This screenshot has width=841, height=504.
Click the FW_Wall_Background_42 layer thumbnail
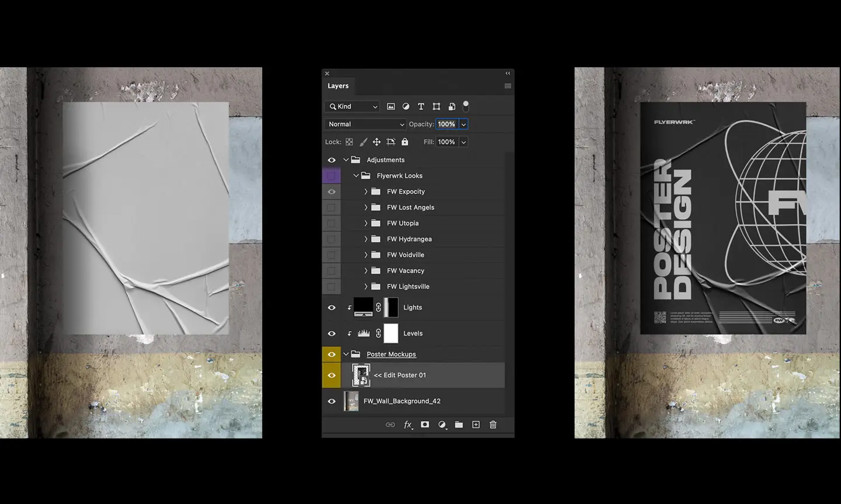(351, 401)
